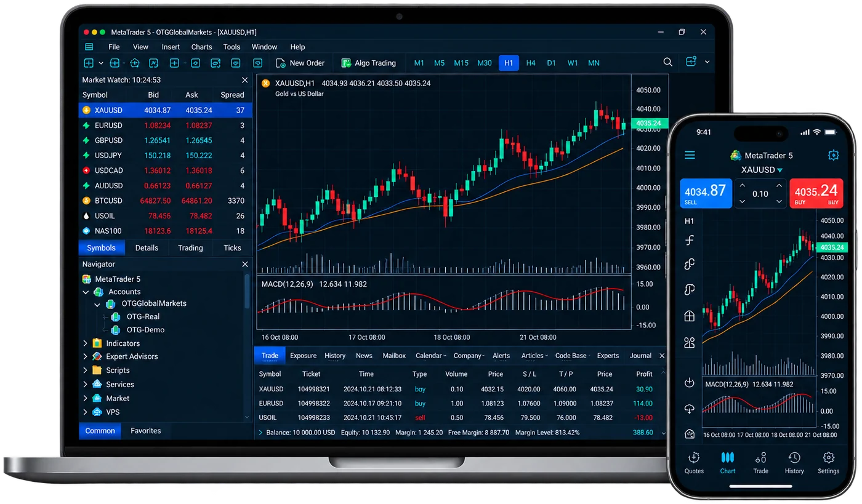The width and height of the screenshot is (862, 504).
Task: Click the gear icon at top of phone app
Action: tap(833, 155)
